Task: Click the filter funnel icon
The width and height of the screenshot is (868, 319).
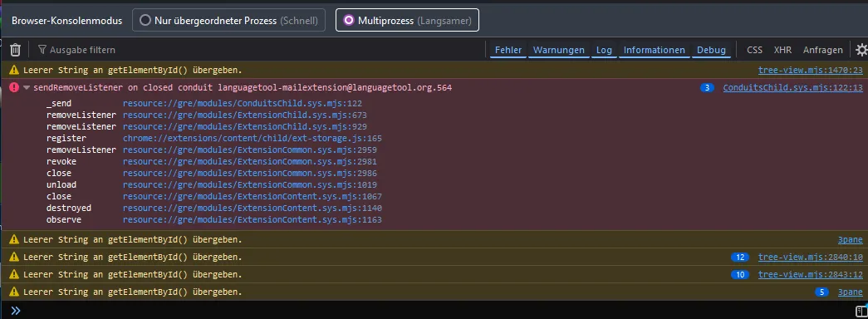Action: (x=42, y=50)
